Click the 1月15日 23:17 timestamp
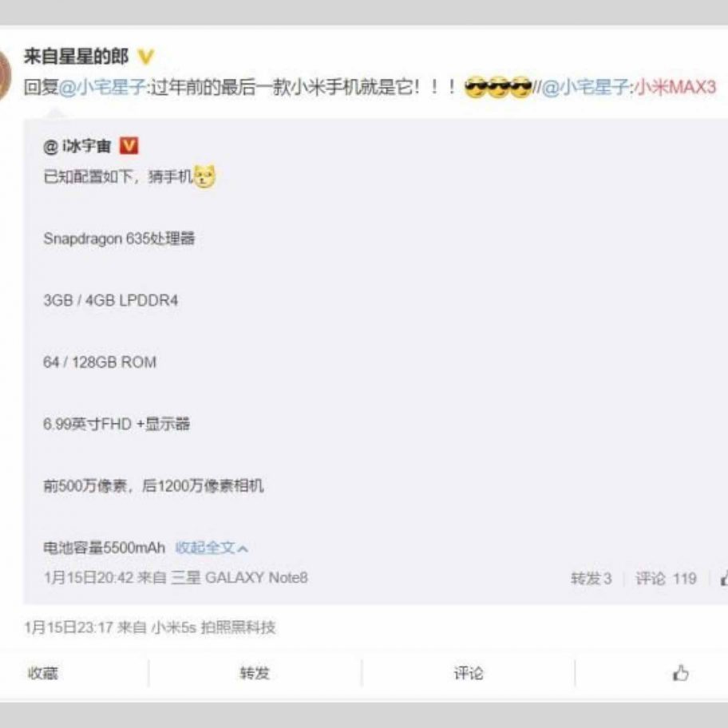This screenshot has width=728, height=728. click(x=69, y=627)
